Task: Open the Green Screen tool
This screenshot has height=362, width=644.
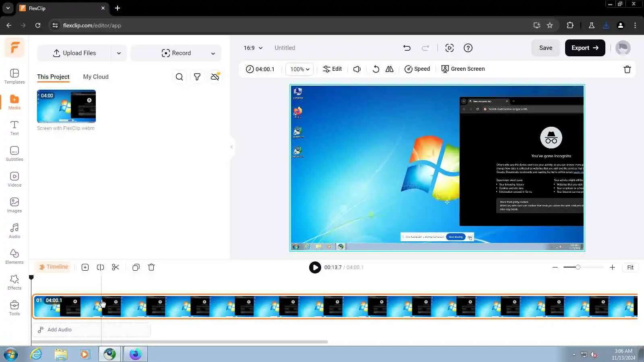Action: pyautogui.click(x=463, y=69)
